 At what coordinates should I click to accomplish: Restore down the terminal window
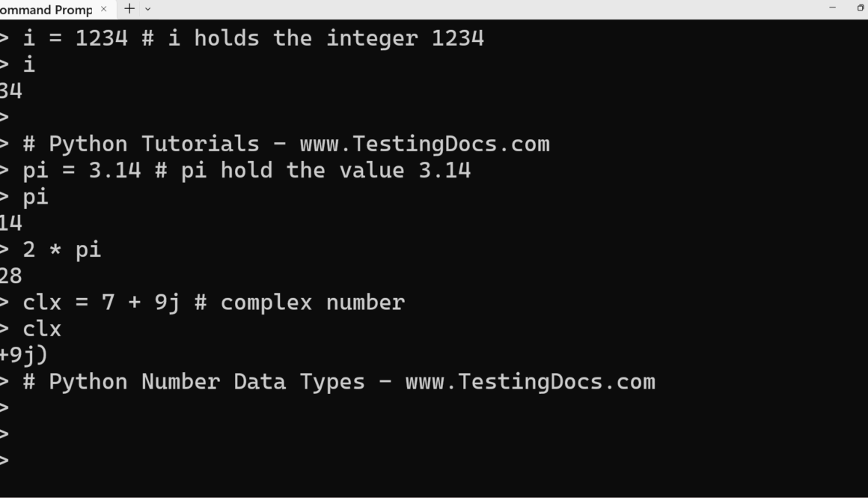(x=861, y=7)
